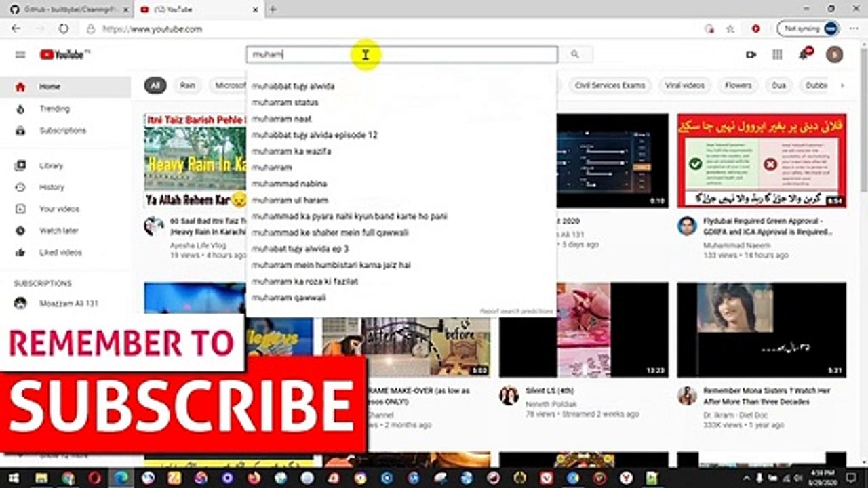This screenshot has width=868, height=488.
Task: Choose suggestion 'muharram status'
Action: pyautogui.click(x=401, y=102)
